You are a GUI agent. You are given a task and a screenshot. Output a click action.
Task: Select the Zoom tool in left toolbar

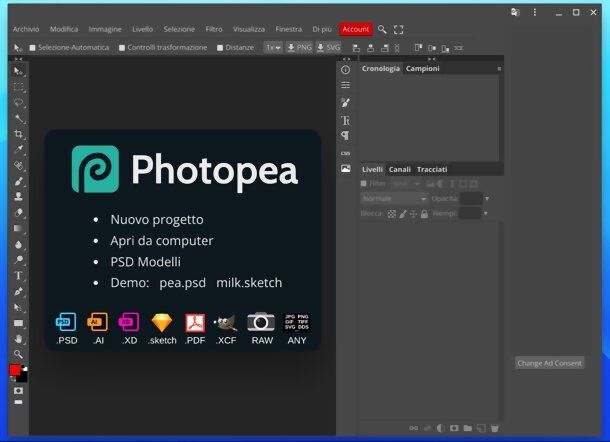point(18,354)
